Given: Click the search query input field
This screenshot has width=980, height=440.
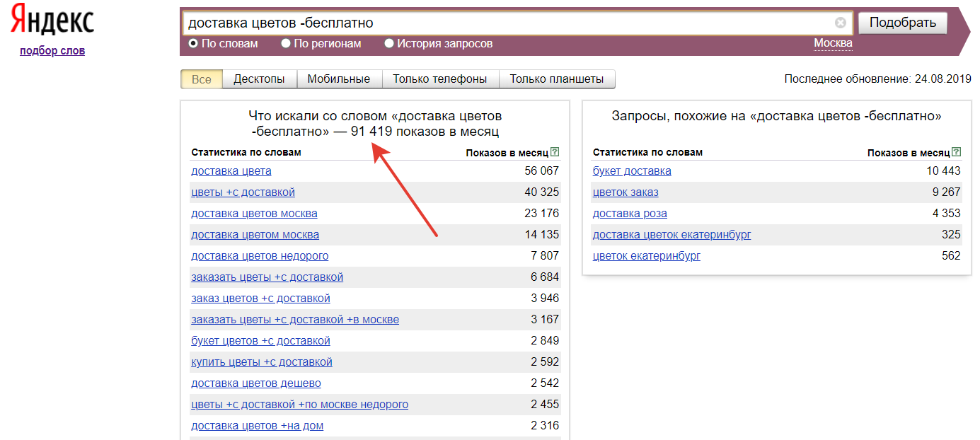Looking at the screenshot, I should click(506, 23).
